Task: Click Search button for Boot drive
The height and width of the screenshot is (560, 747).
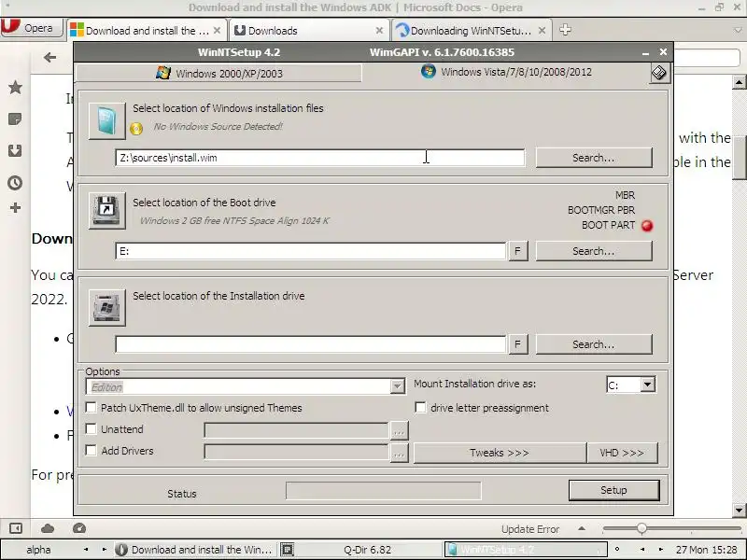Action: pyautogui.click(x=594, y=251)
